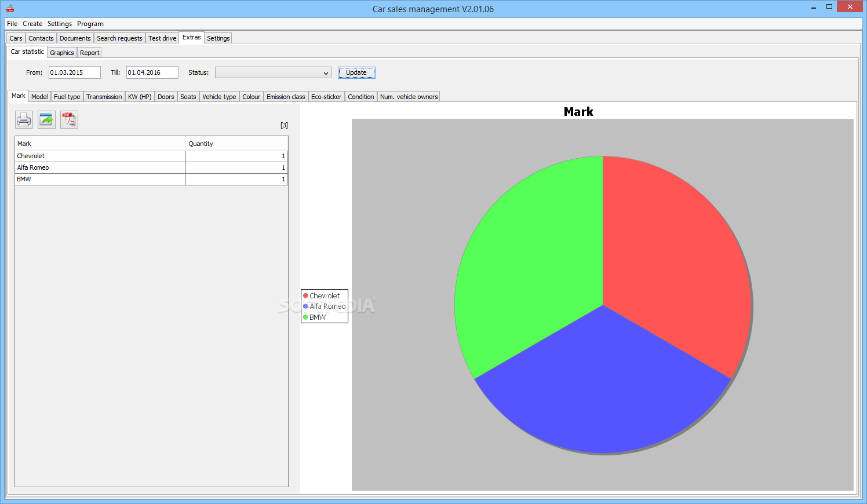This screenshot has height=504, width=867.
Task: Switch to the Contacts tab
Action: coord(41,38)
